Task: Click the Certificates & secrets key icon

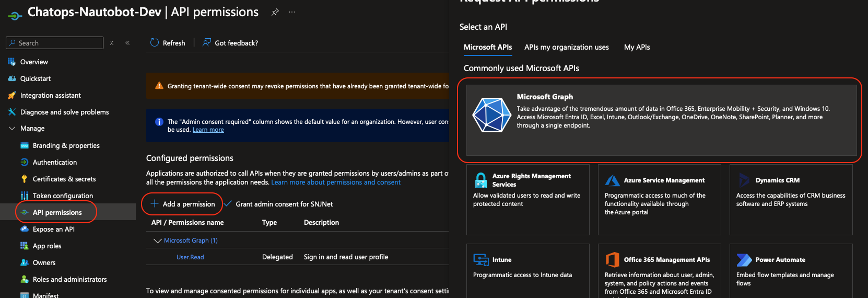Action: pyautogui.click(x=24, y=179)
